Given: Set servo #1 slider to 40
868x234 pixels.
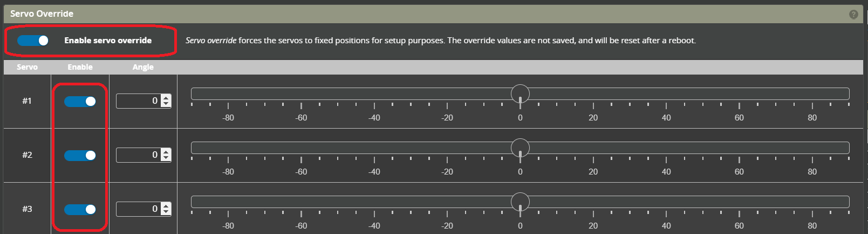Looking at the screenshot, I should (666, 93).
